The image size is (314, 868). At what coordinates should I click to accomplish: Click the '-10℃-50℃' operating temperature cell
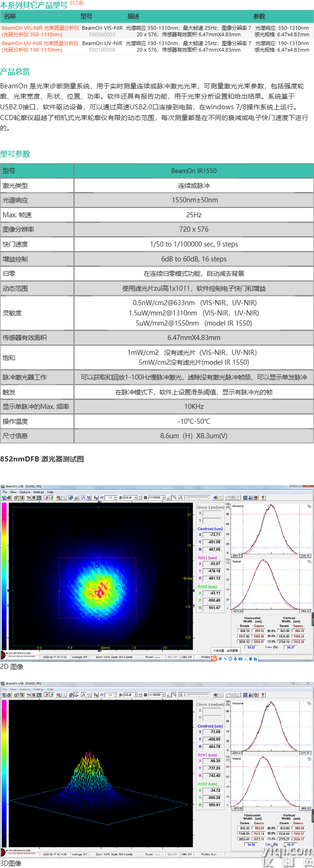194,421
